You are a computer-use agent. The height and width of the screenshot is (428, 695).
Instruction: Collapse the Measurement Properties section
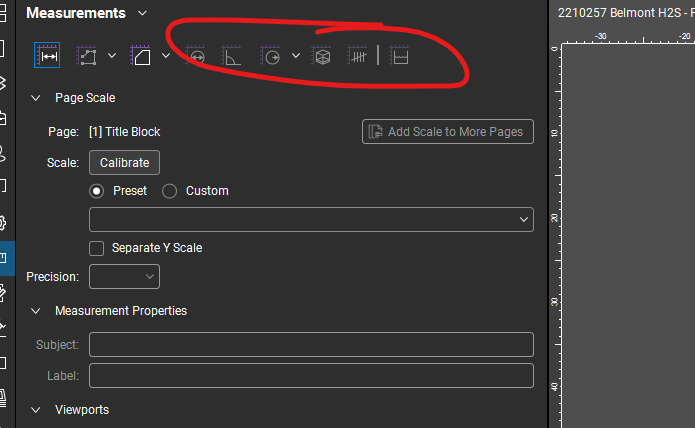click(35, 311)
